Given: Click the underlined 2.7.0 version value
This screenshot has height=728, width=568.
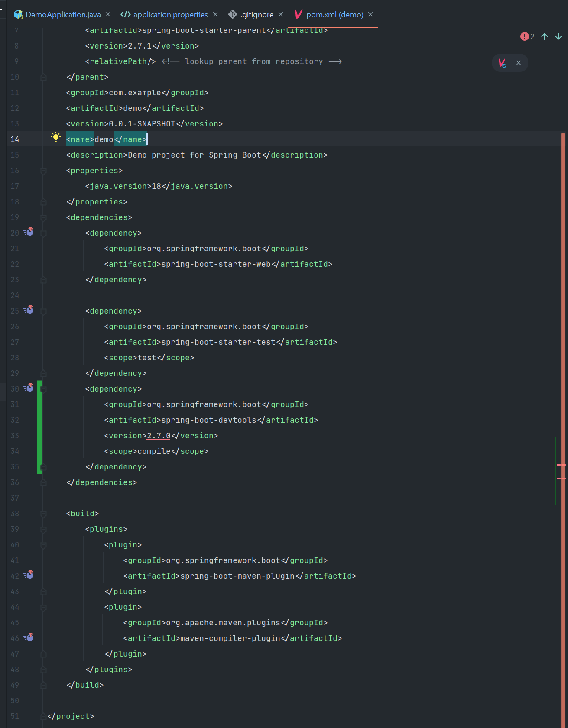Looking at the screenshot, I should pos(159,436).
